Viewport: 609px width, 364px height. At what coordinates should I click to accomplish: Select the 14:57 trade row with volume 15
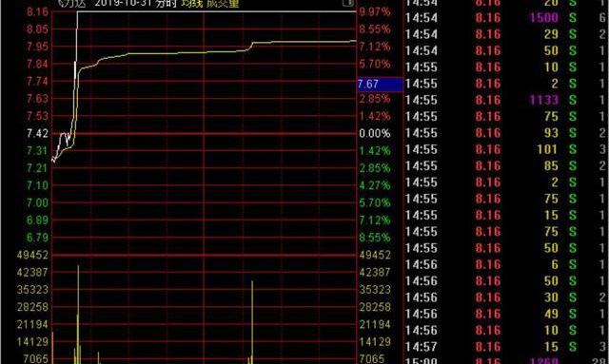[506, 347]
